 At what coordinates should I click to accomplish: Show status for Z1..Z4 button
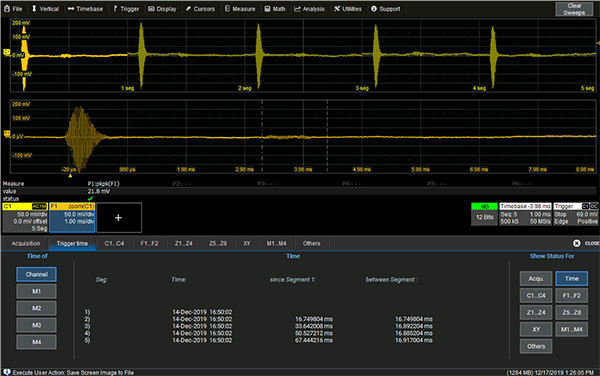click(x=536, y=313)
